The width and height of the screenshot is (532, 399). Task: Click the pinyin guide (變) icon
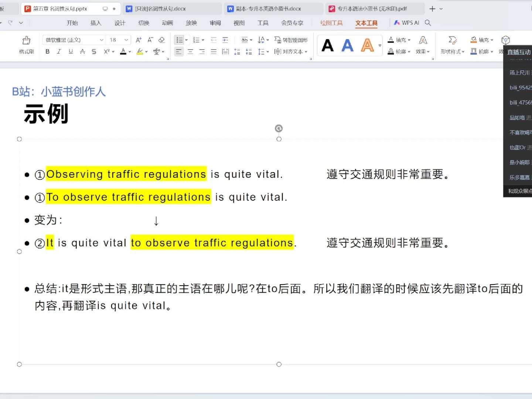[x=157, y=52]
